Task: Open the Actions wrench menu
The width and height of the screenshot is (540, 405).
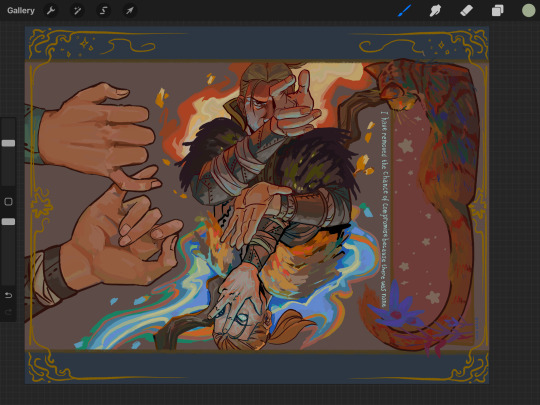Action: click(51, 11)
